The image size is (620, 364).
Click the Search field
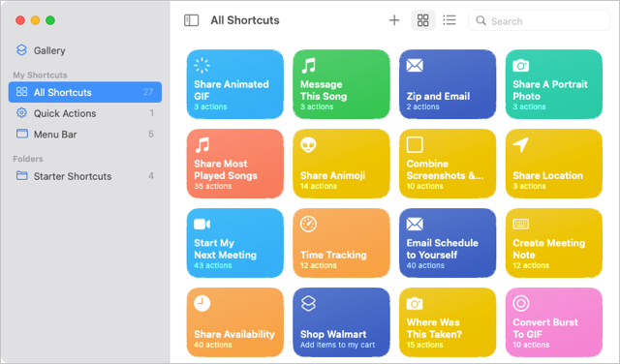click(539, 20)
